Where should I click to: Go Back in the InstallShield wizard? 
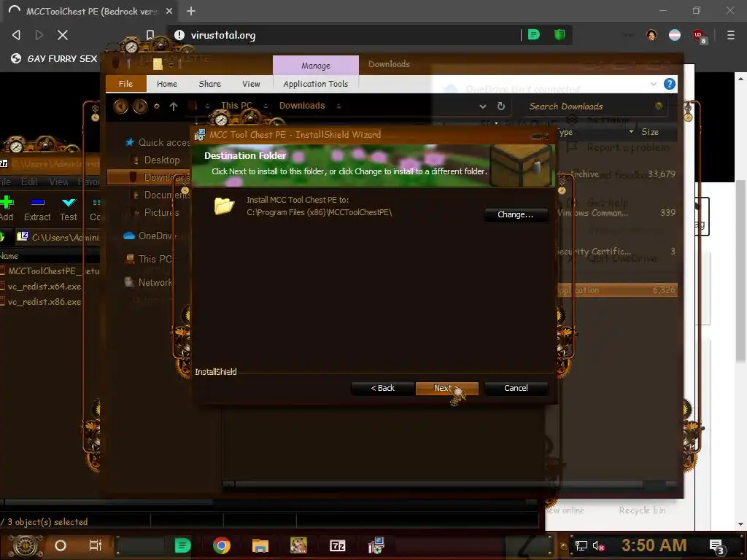click(382, 388)
